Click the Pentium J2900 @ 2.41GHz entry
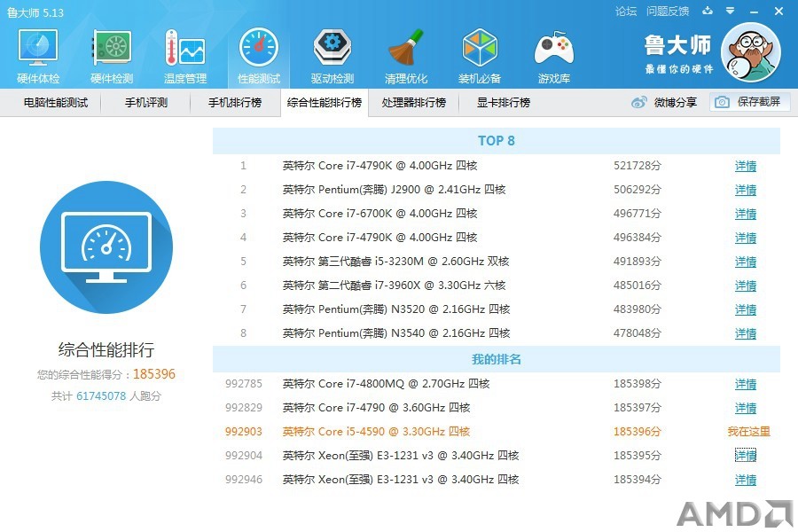This screenshot has width=798, height=532. (394, 190)
